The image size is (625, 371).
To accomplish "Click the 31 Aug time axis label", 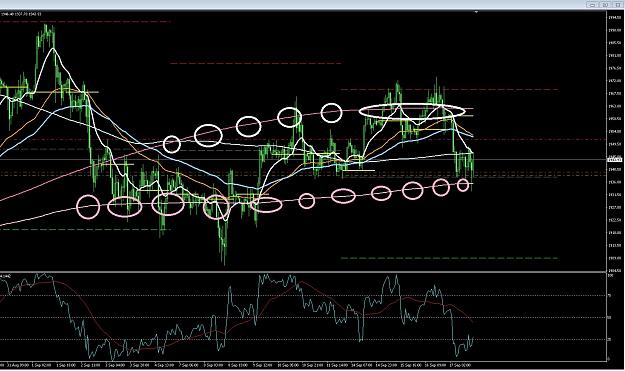I will [x=17, y=365].
